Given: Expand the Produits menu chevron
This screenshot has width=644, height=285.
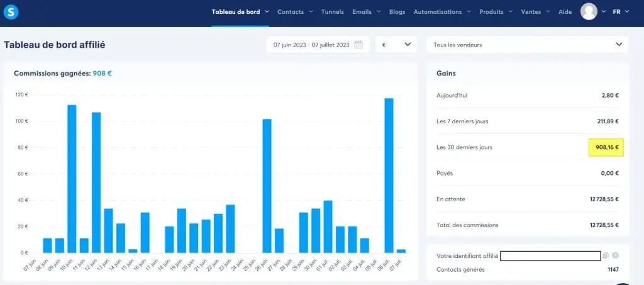Looking at the screenshot, I should [510, 11].
